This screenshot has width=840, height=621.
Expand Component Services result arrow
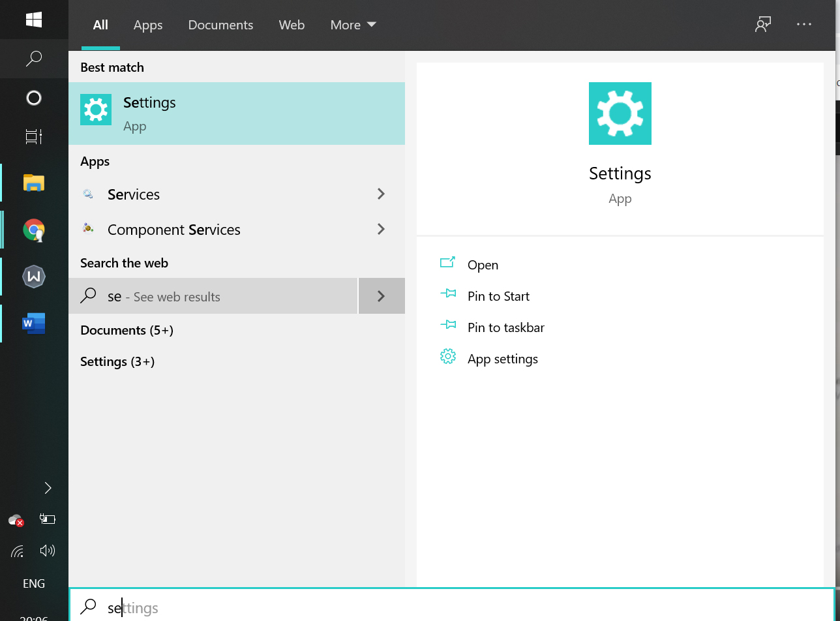(x=382, y=230)
